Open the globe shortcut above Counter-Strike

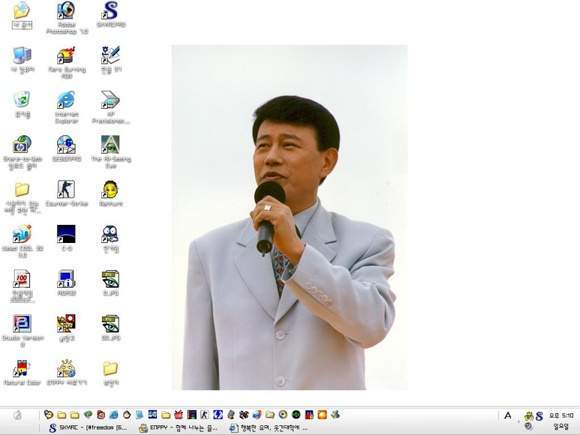pos(66,145)
